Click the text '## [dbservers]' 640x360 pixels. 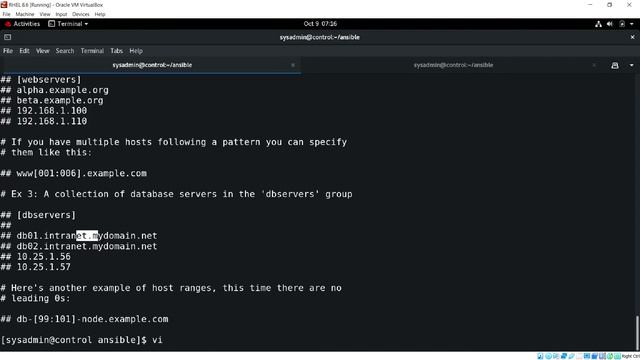[x=38, y=215]
